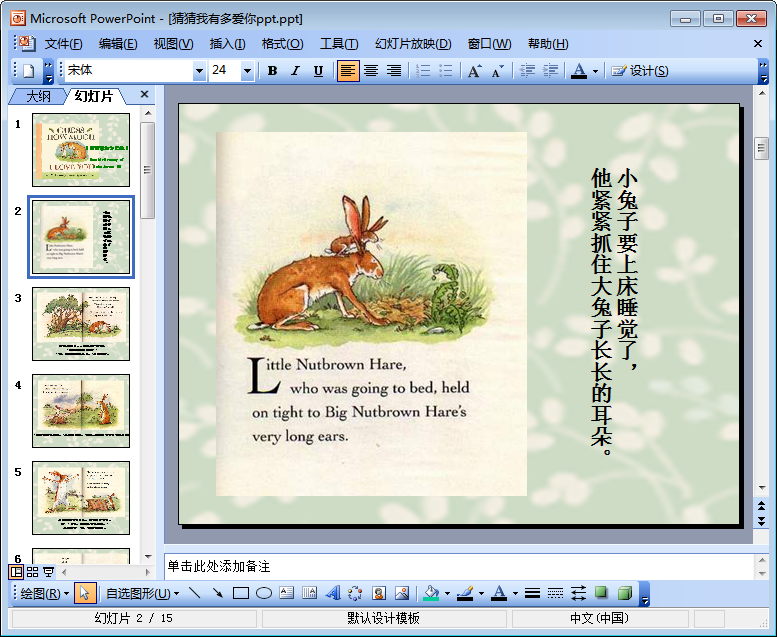Open the 文件(F) menu
This screenshot has width=777, height=637.
pyautogui.click(x=63, y=44)
